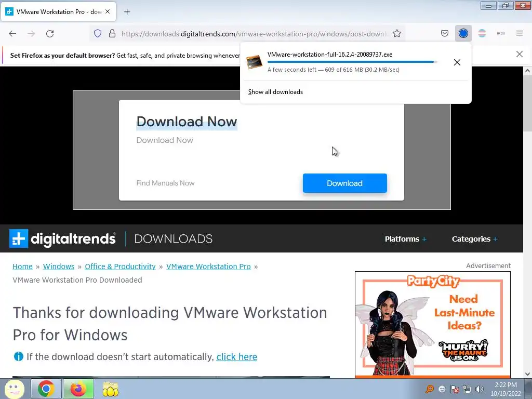Viewport: 532px width, 399px height.
Task: Click the magnifier tray icon
Action: click(430, 389)
